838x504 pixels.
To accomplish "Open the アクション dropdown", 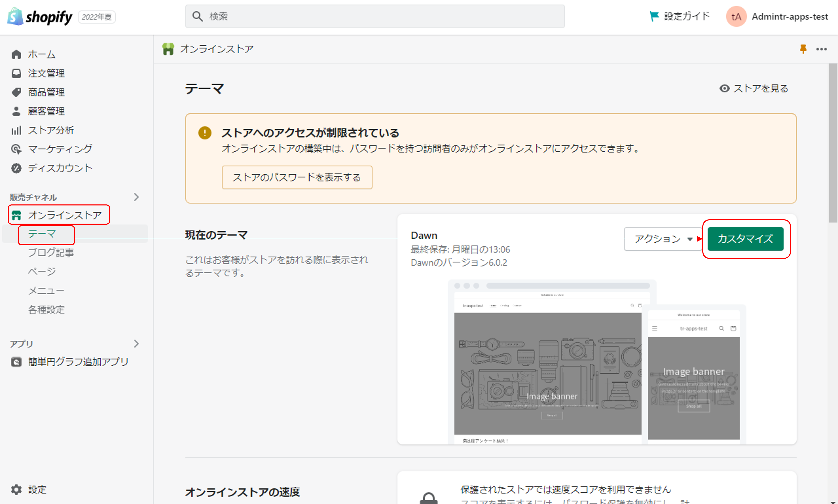I will [662, 239].
